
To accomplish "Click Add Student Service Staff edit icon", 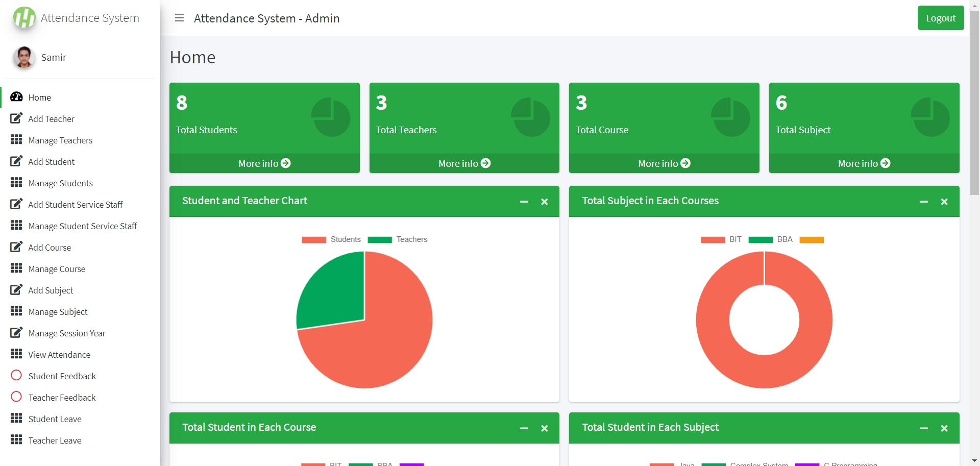I will [x=16, y=204].
